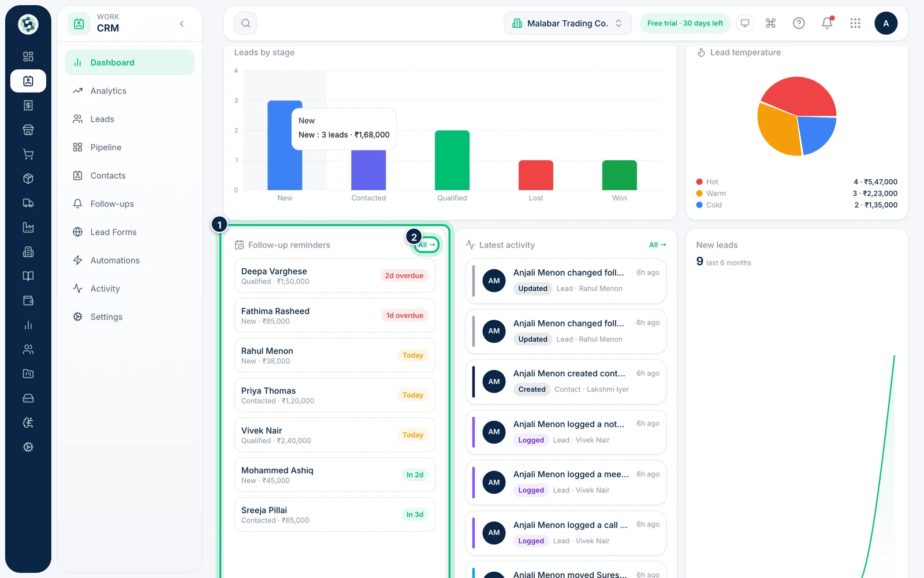
Task: Open the help question mark icon
Action: 799,23
